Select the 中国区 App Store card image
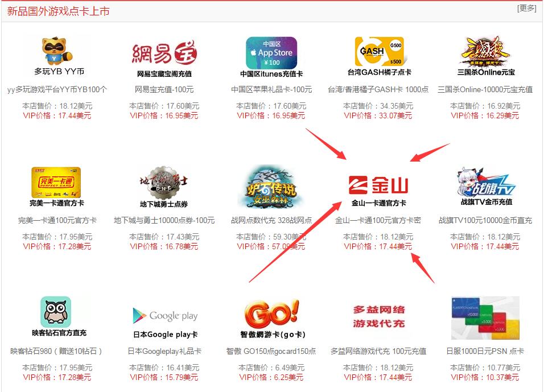The width and height of the screenshot is (544, 392). 271,57
